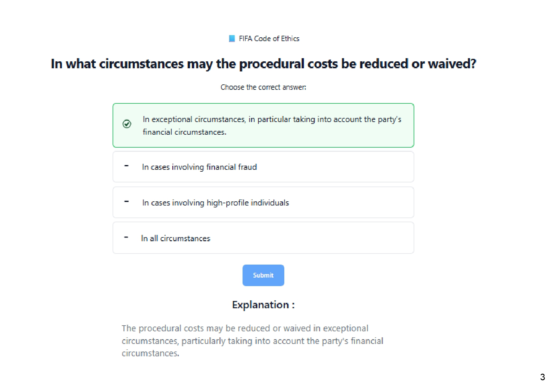This screenshot has height=392, width=555.
Task: Click the text 'In cases involving financial fraud'
Action: click(x=200, y=167)
